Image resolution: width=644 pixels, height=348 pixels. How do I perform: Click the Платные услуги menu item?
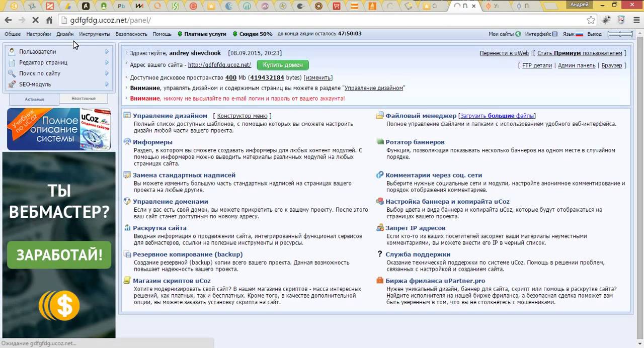point(202,34)
